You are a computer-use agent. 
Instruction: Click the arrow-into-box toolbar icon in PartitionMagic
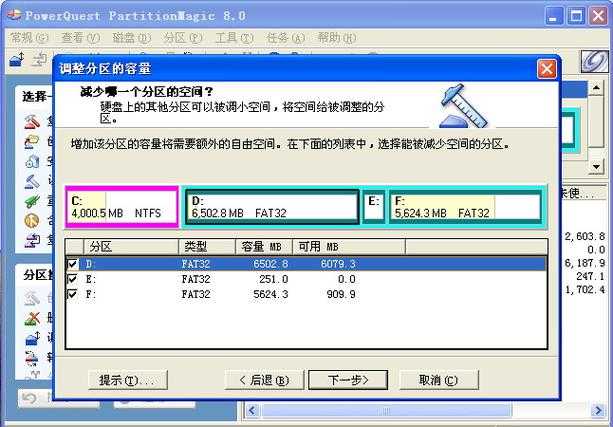39,60
